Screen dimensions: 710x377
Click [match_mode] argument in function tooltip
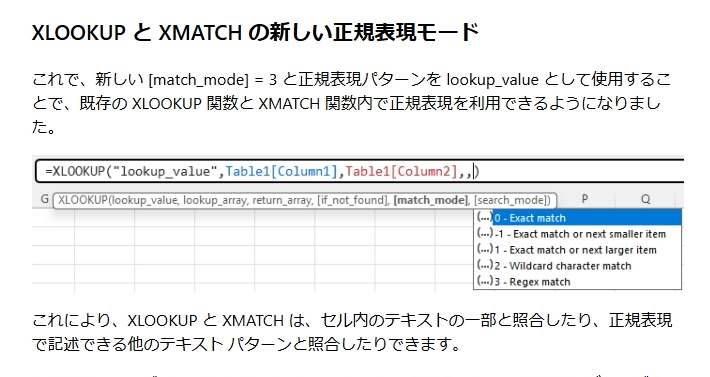431,200
